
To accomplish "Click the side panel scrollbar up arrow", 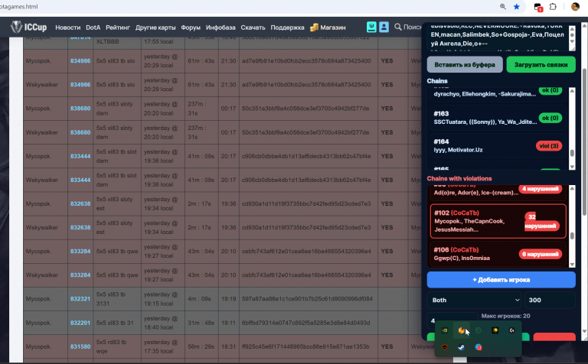I will coord(584,26).
